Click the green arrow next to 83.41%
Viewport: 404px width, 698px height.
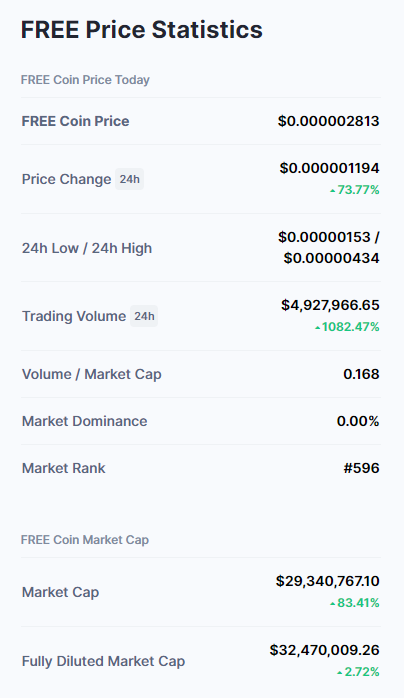click(x=332, y=604)
